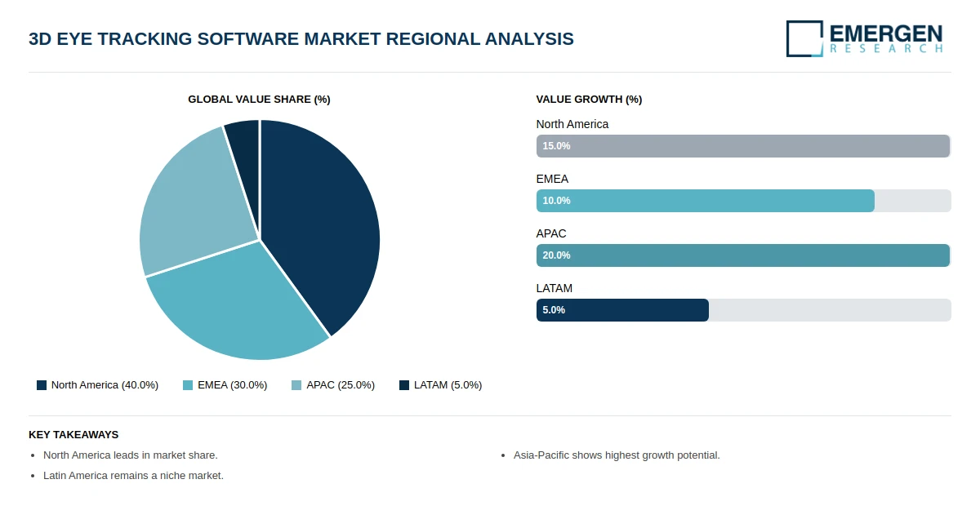Image resolution: width=980 pixels, height=506 pixels.
Task: Click the LATAM (5.0%) legend label
Action: [448, 385]
